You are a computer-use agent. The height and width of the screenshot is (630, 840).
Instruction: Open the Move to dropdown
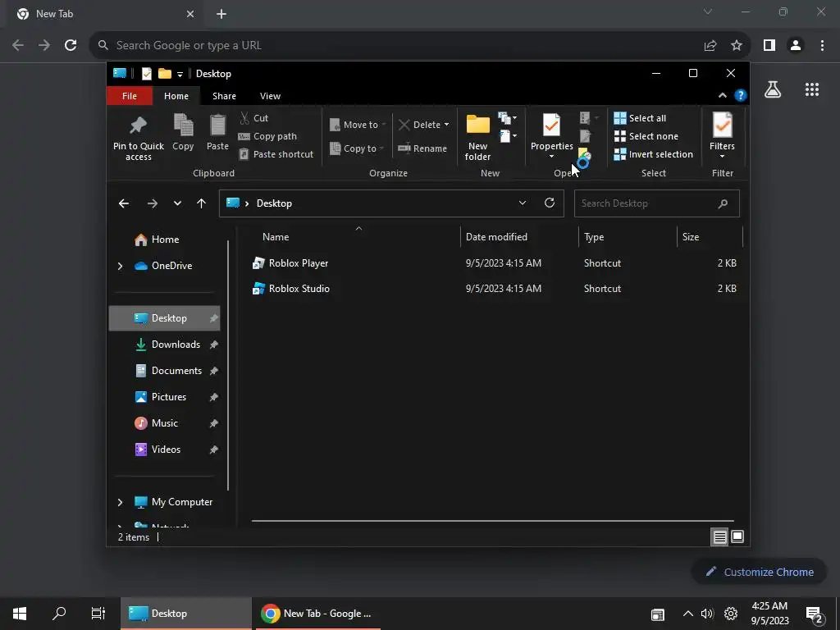point(358,125)
